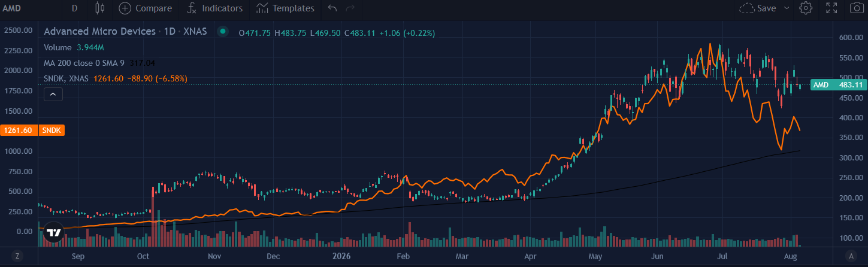The height and width of the screenshot is (267, 868).
Task: Click the market status green dot
Action: (223, 32)
